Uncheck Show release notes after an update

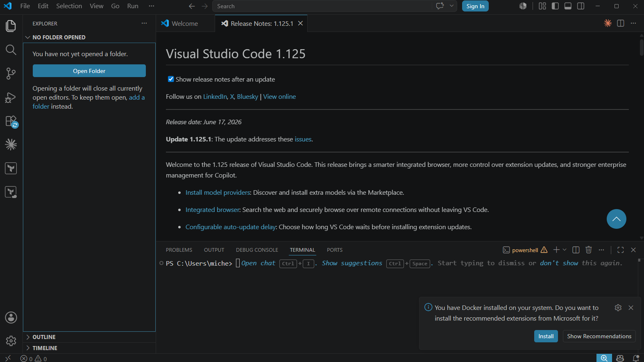coord(171,79)
